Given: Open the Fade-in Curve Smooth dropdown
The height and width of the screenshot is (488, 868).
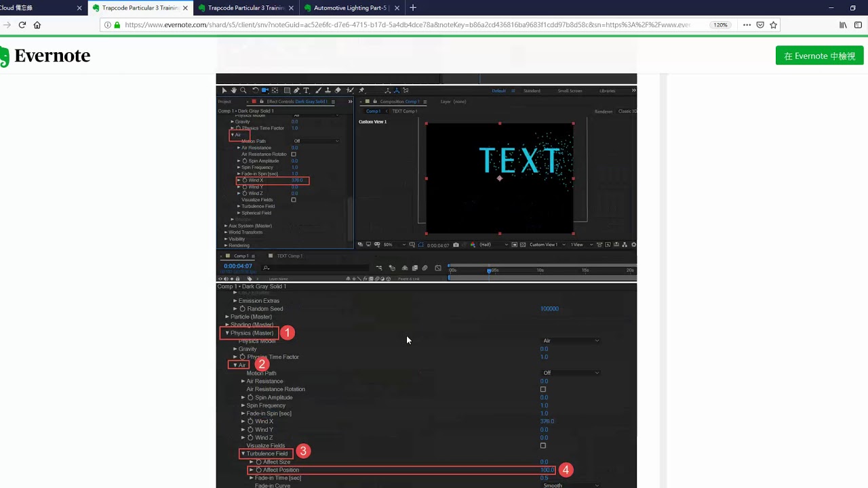Looking at the screenshot, I should 571,485.
